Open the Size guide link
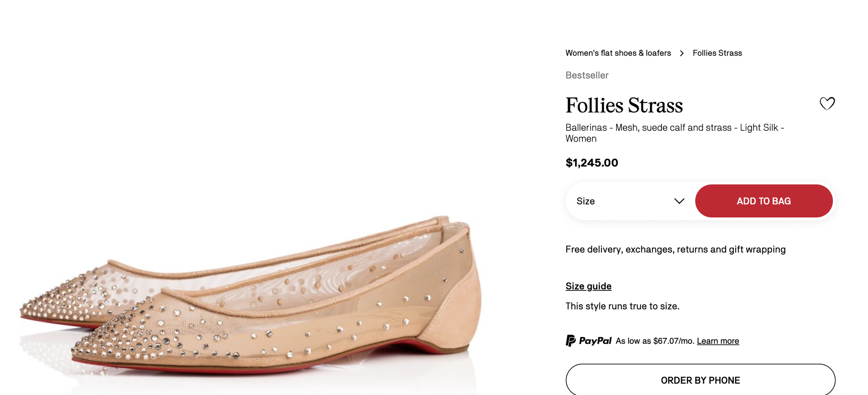Screen dimensions: 868x395 click(588, 286)
